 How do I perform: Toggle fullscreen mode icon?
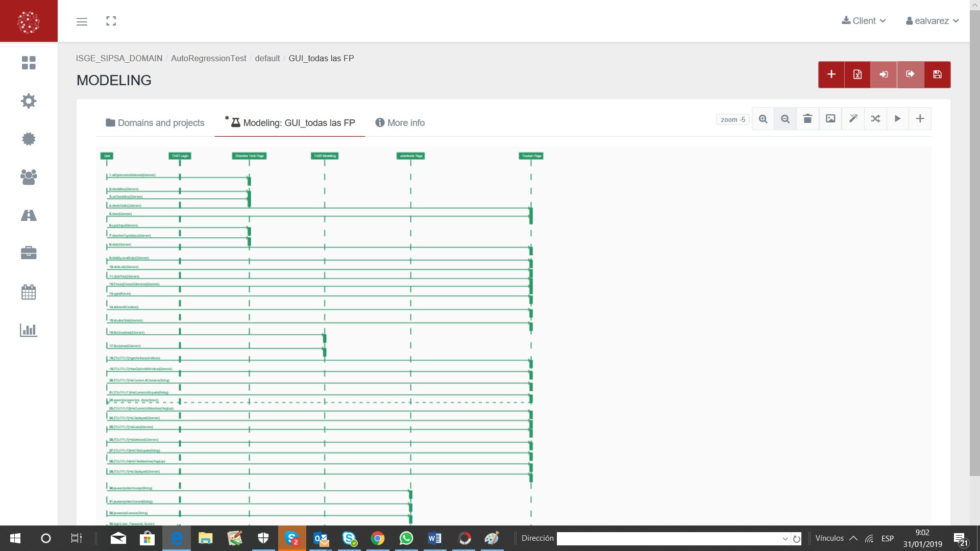(x=111, y=21)
